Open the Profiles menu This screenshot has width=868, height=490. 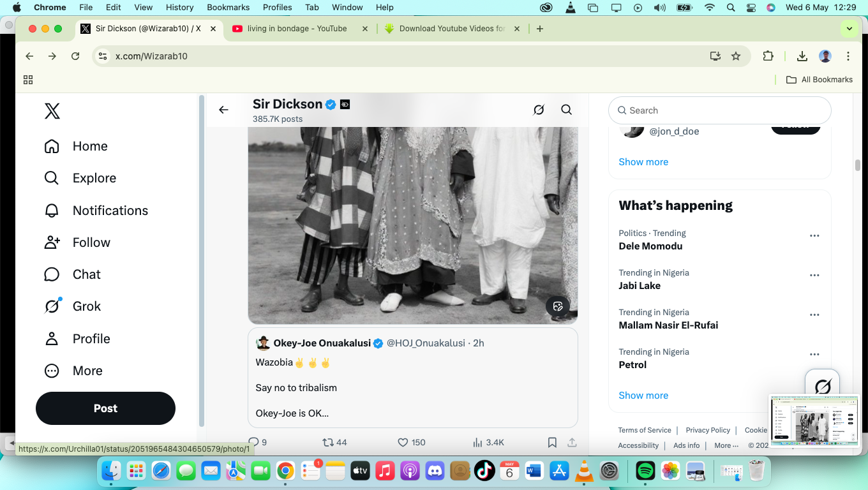[x=277, y=7]
